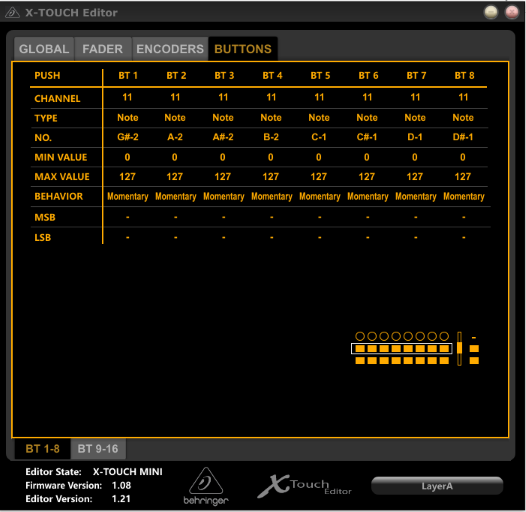This screenshot has height=512, width=526.
Task: Click the C#-1 note number cell
Action: coord(367,137)
